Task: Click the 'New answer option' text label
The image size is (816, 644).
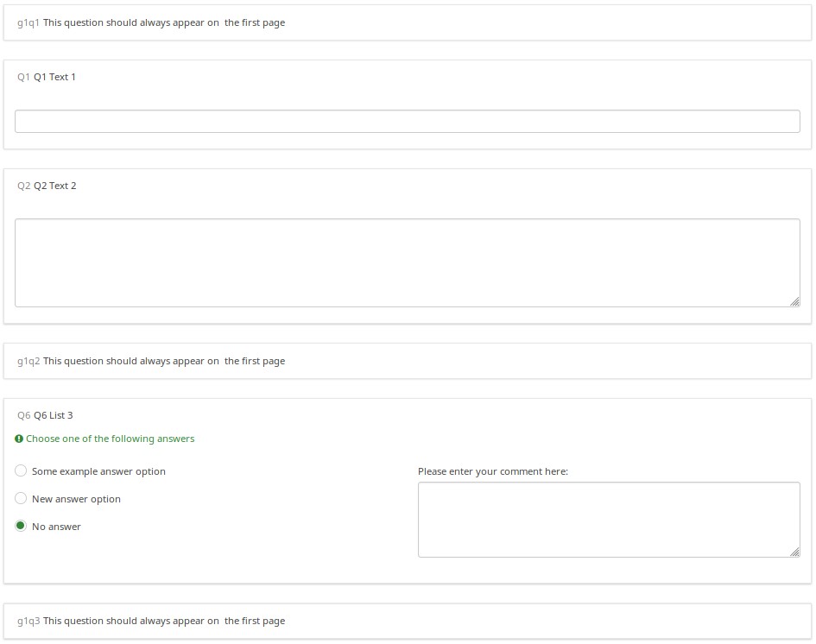Action: [x=76, y=499]
